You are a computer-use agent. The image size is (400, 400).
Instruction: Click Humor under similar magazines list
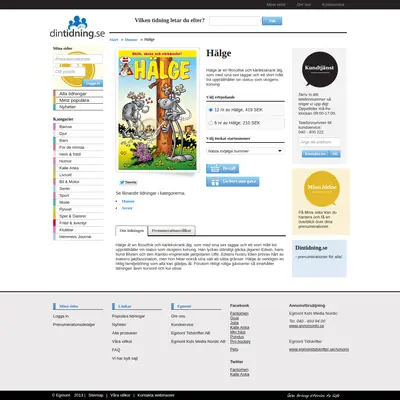128,201
